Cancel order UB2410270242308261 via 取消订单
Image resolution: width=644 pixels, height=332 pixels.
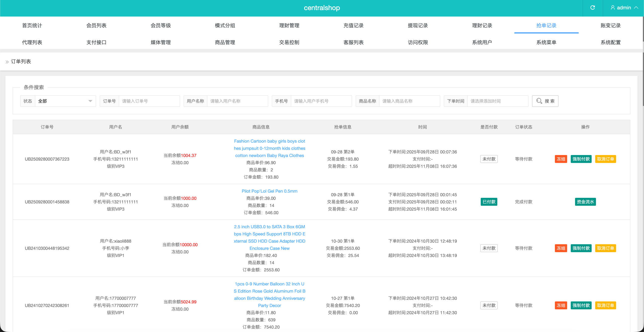(x=605, y=305)
